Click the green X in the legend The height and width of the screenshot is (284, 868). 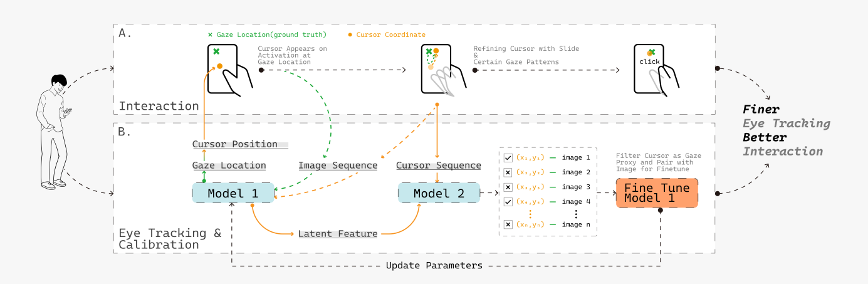[211, 34]
